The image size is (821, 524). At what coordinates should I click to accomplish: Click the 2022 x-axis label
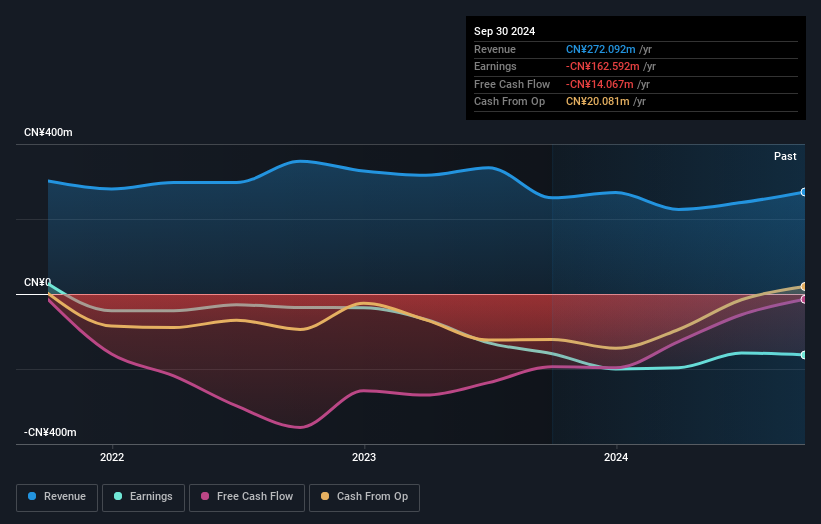112,457
